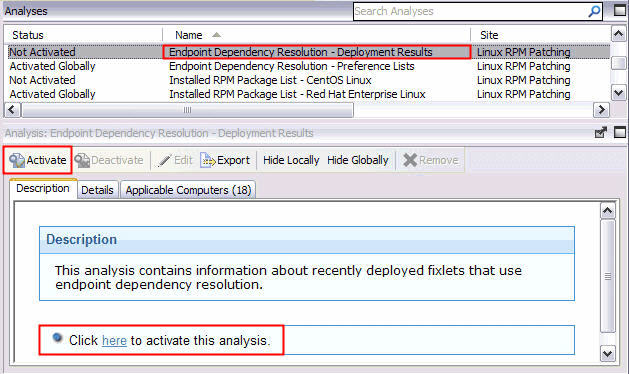The image size is (629, 374).
Task: Click the horizontal scrollbar left arrow
Action: [12, 110]
